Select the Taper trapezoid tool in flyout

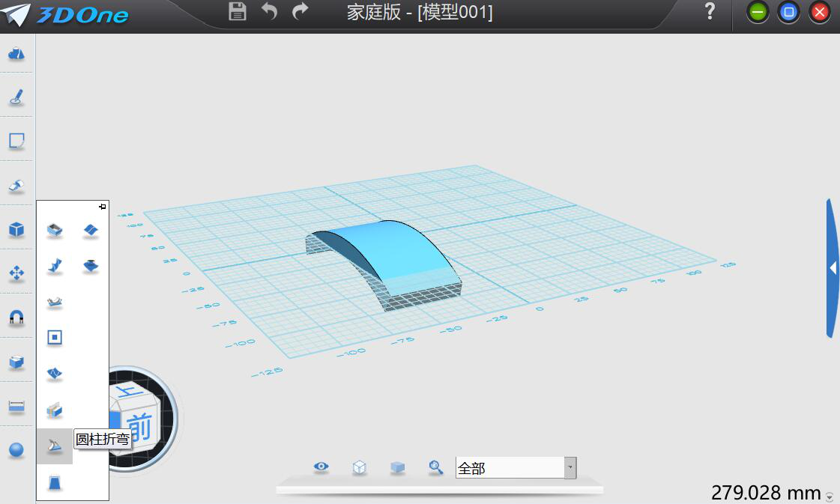coord(55,482)
